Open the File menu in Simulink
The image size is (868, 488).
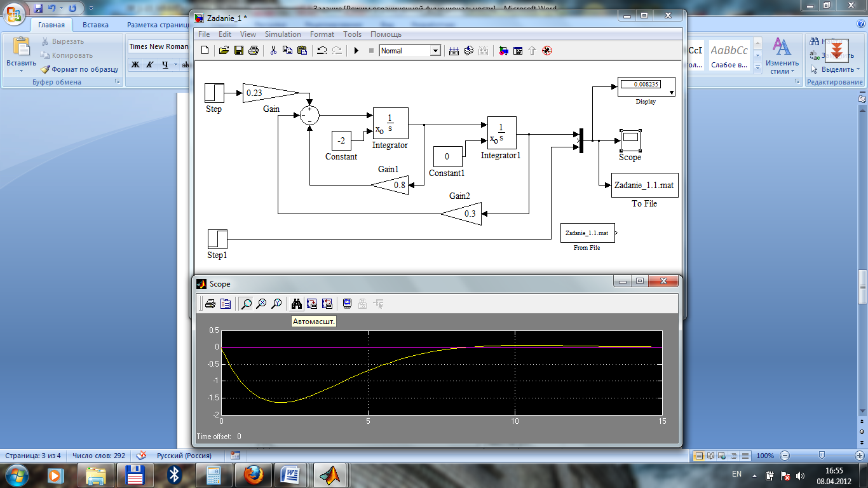click(204, 34)
